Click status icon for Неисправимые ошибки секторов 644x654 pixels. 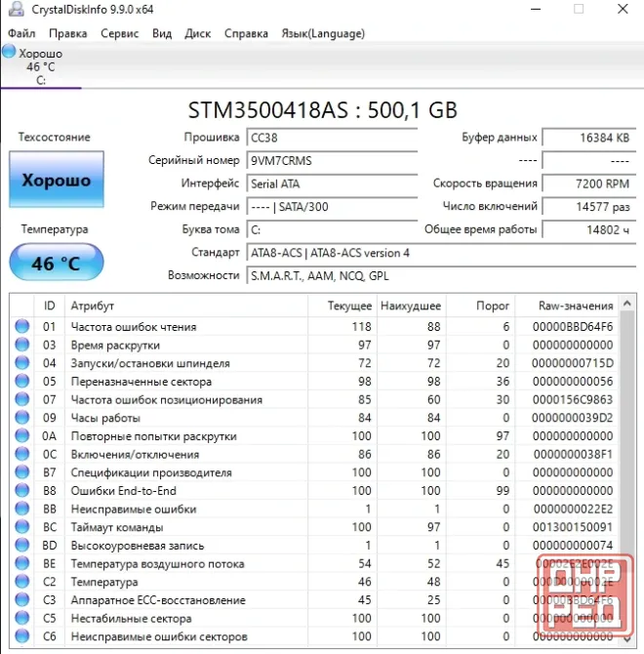coord(22,636)
